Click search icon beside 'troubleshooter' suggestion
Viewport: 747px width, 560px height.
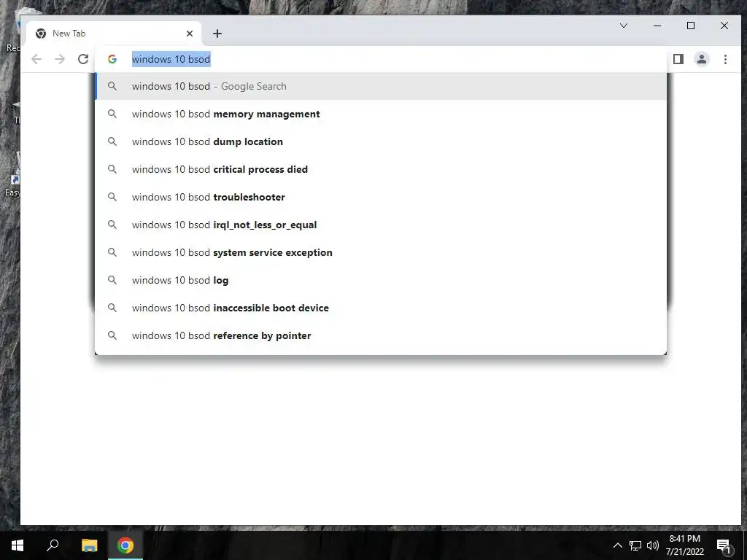(112, 197)
